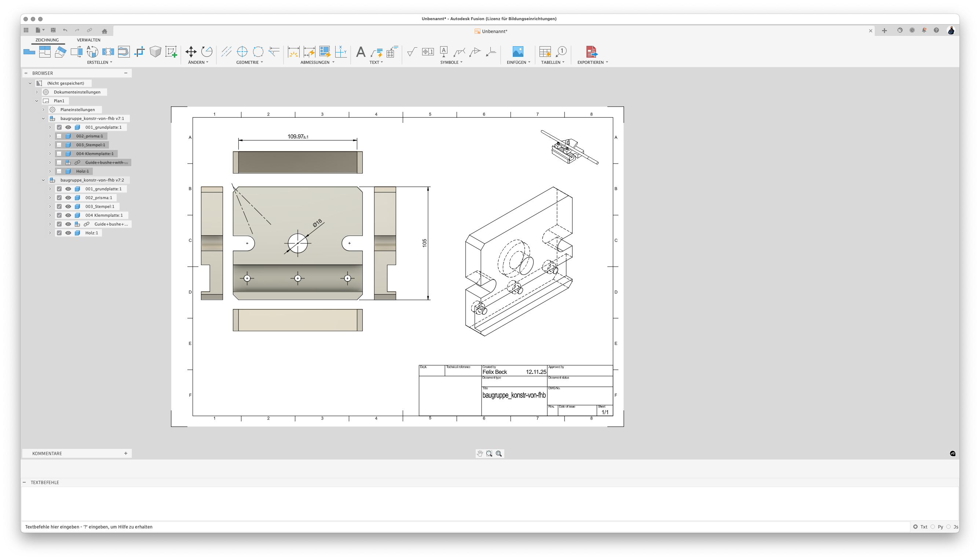Select the balloon callout tool
Viewport: 980px width, 560px height.
(561, 52)
